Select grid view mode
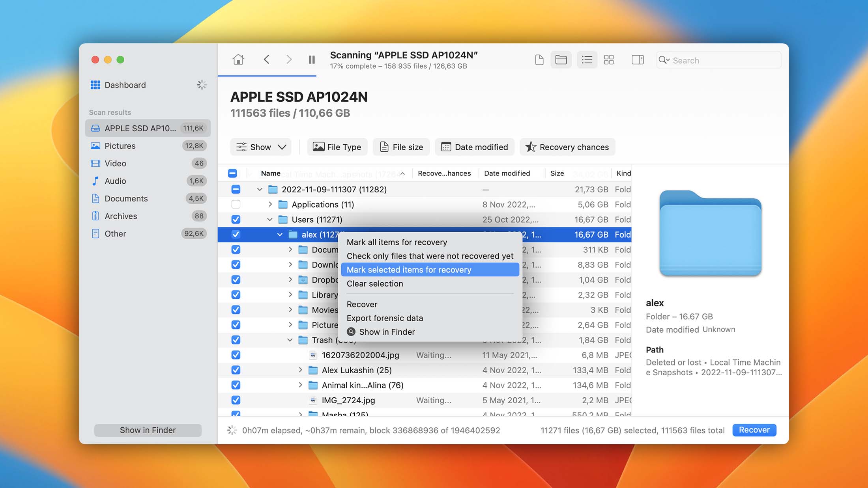This screenshot has height=488, width=868. coord(609,60)
